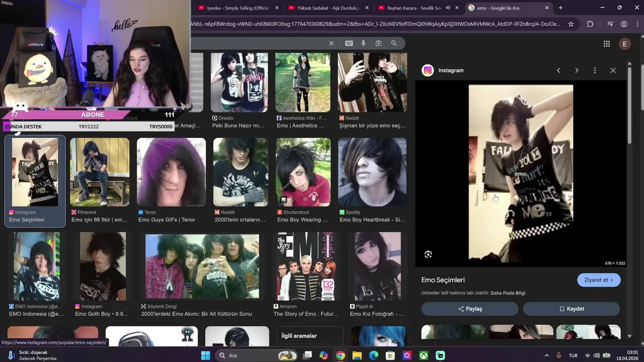Viewport: 644px width, 362px height.
Task: Open Pippit AI Emo Kız Fotoğrafı image
Action: (377, 266)
